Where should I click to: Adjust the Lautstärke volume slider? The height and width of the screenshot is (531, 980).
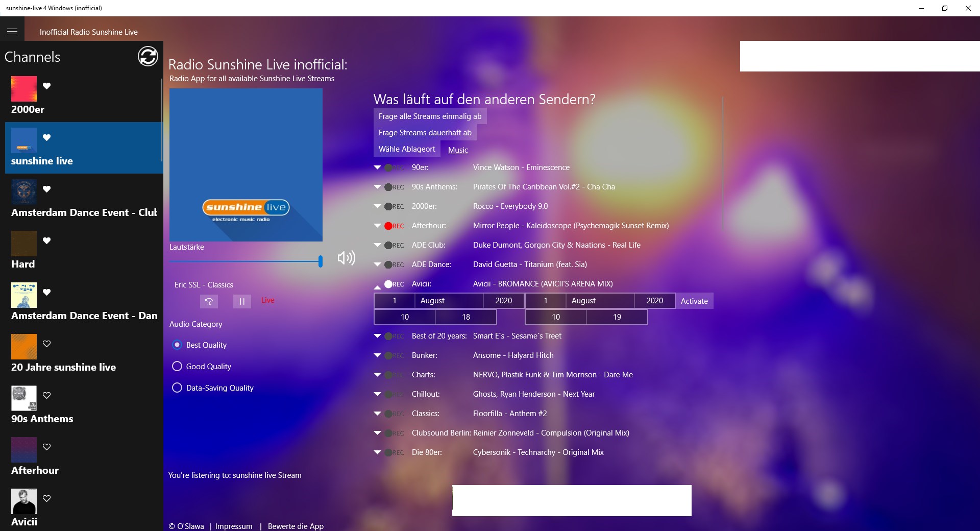point(246,261)
